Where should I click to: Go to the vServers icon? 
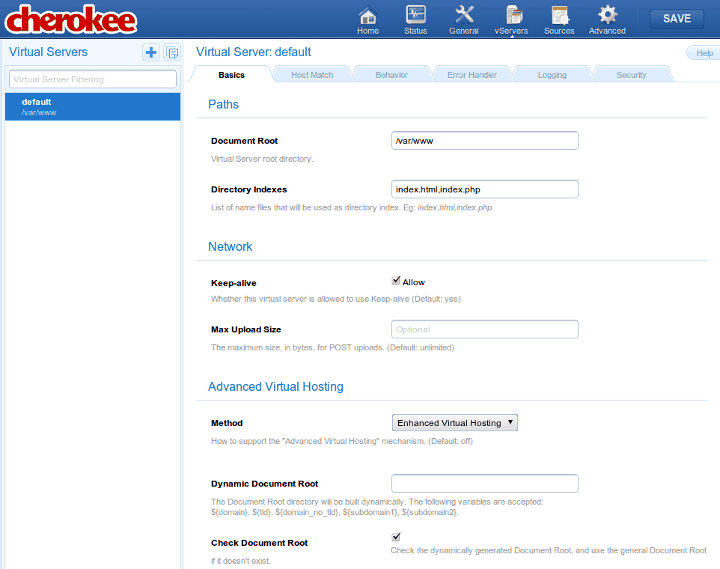[512, 16]
